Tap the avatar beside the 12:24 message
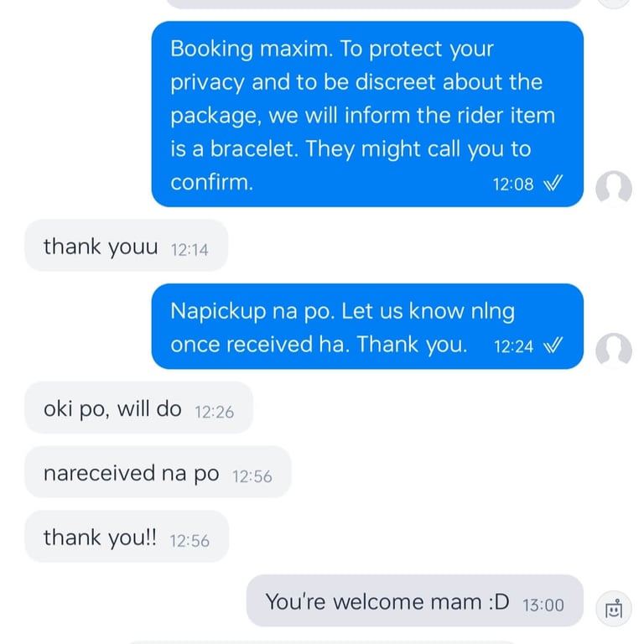 614,350
